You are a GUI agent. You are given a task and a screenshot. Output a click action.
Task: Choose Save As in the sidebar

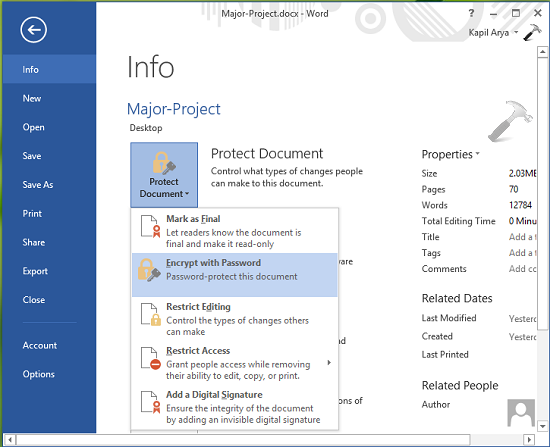(x=49, y=185)
